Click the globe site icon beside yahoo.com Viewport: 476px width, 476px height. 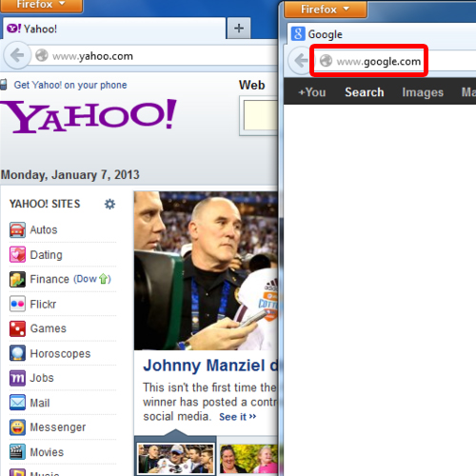pos(42,56)
